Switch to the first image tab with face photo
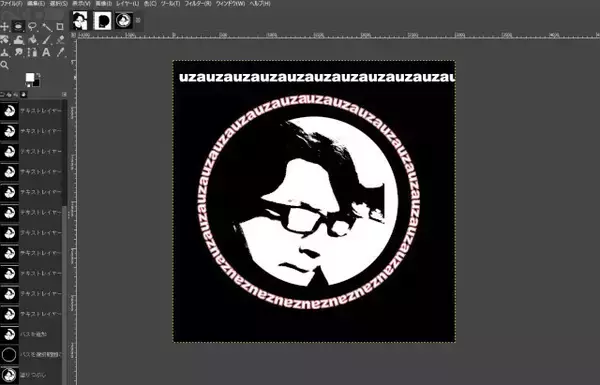600x385 pixels. coord(80,21)
